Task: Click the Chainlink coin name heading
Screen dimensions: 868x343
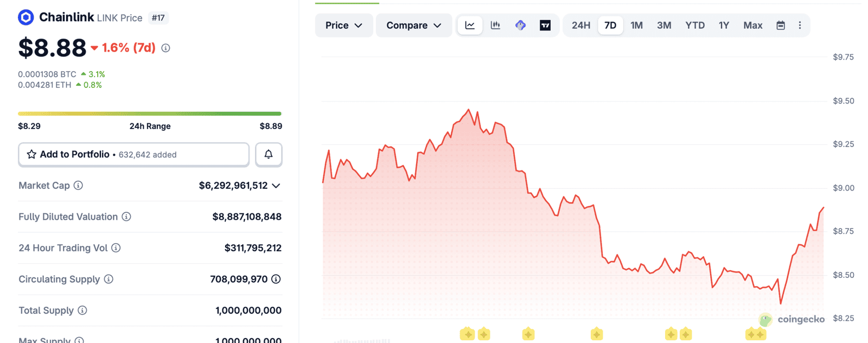Action: (66, 17)
